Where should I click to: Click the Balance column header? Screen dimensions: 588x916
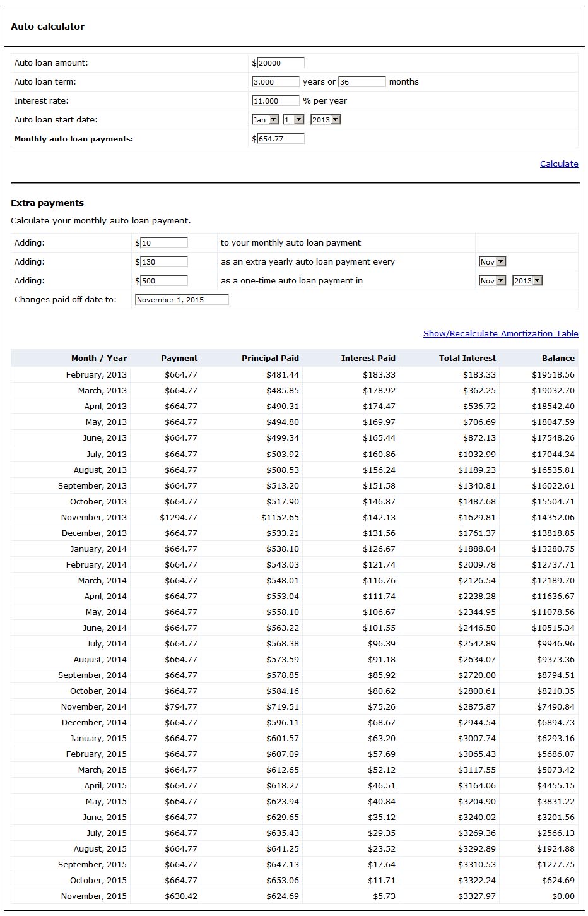(x=558, y=358)
